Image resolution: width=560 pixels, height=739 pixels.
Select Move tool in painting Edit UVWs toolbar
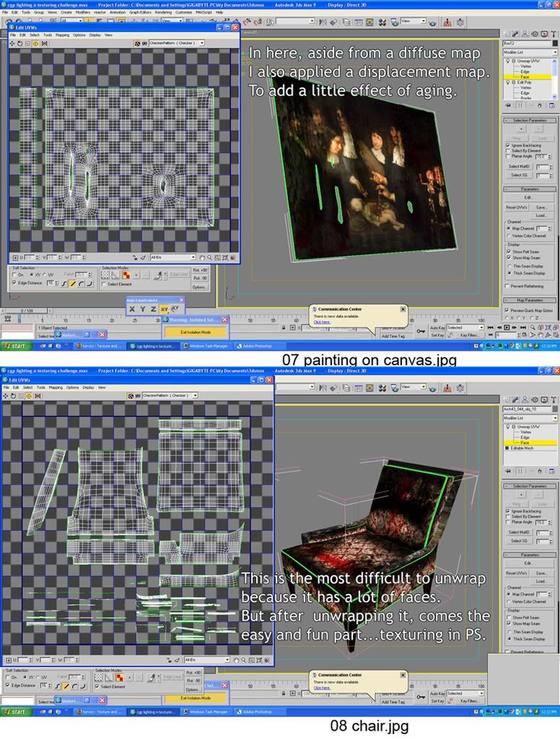tap(12, 43)
